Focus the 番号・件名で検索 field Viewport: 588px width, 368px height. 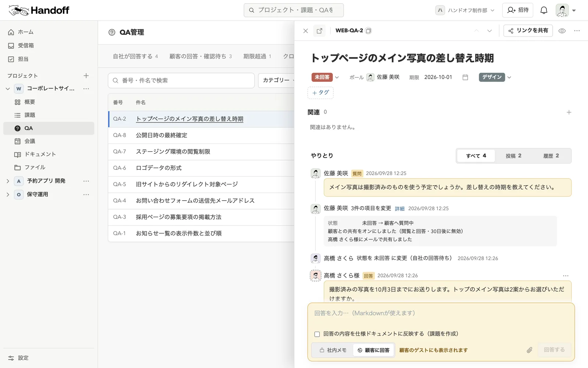[181, 80]
